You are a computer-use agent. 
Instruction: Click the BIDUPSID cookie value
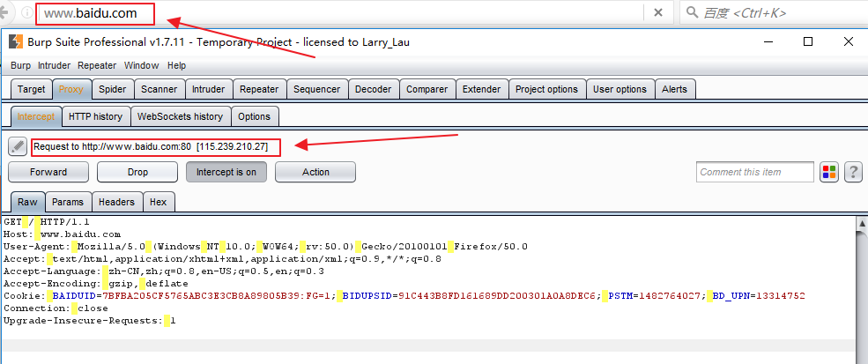496,296
